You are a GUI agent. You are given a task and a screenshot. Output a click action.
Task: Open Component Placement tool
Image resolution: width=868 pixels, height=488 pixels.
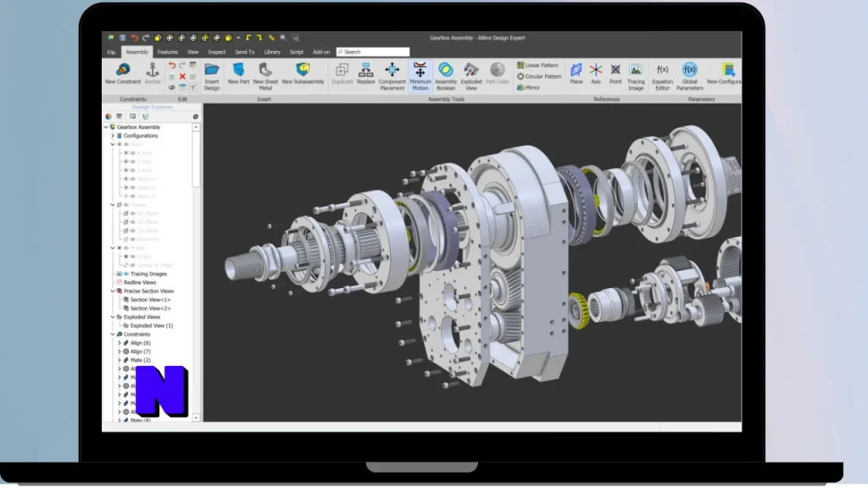point(392,75)
